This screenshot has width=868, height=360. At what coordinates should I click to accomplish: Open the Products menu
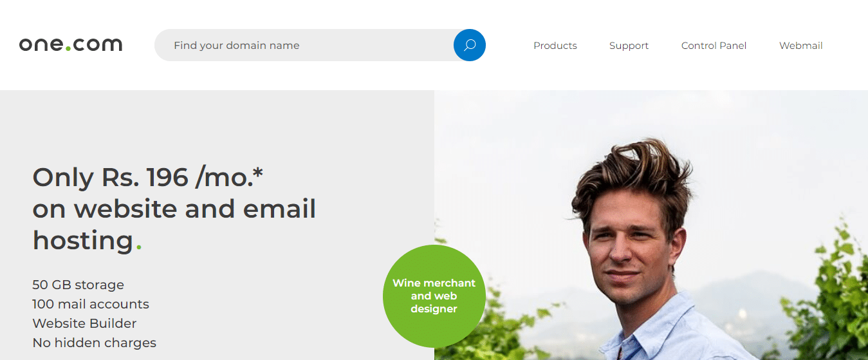[x=555, y=46]
